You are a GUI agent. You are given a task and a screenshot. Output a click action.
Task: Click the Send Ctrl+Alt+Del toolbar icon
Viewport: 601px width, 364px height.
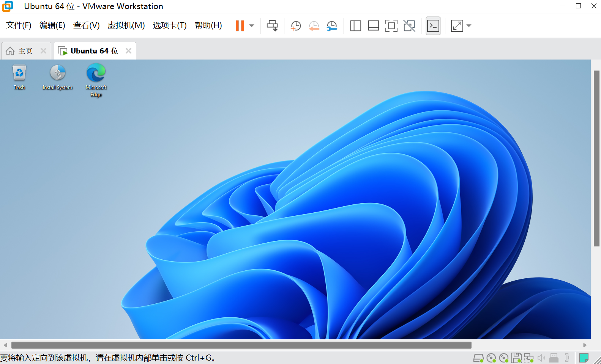click(x=272, y=26)
